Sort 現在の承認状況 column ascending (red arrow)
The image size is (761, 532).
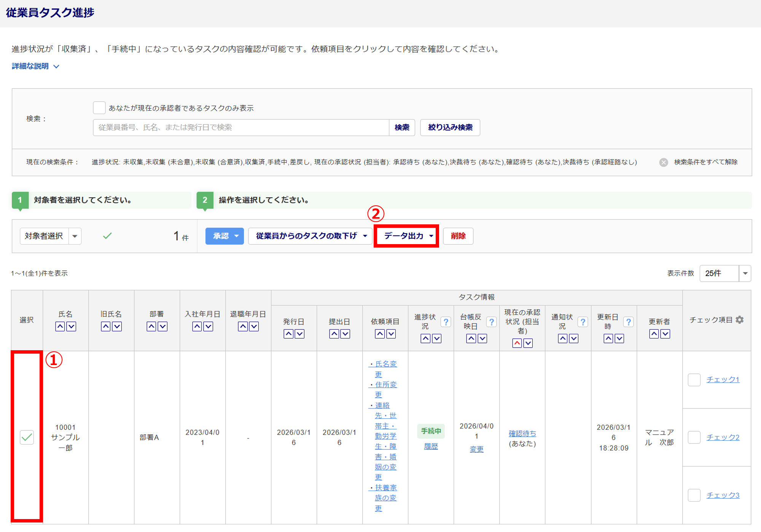[517, 343]
